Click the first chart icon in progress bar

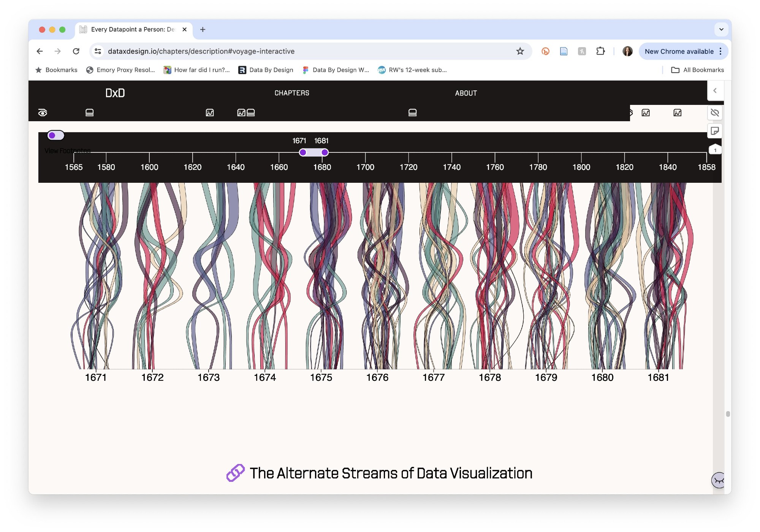coord(210,112)
